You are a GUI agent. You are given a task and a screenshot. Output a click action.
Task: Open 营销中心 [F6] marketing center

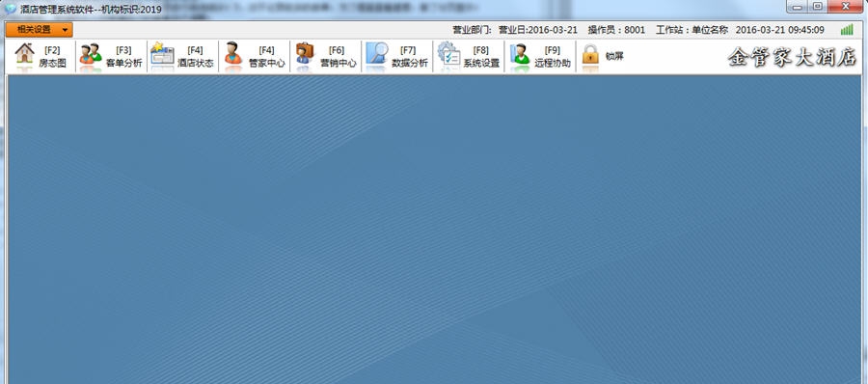(326, 57)
